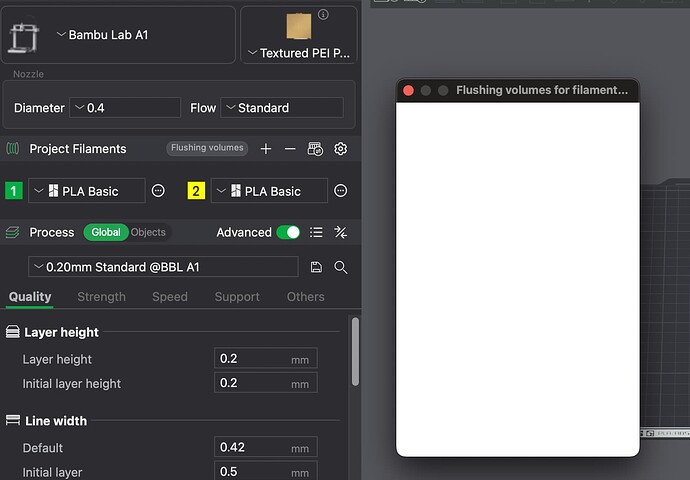Open filament 1 PLA Basic dropdown

[x=87, y=191]
